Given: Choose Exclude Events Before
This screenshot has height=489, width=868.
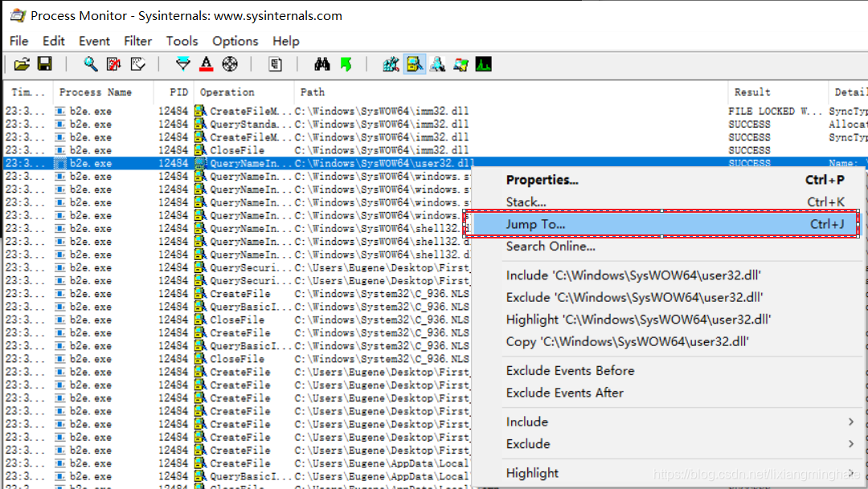Looking at the screenshot, I should [668, 370].
